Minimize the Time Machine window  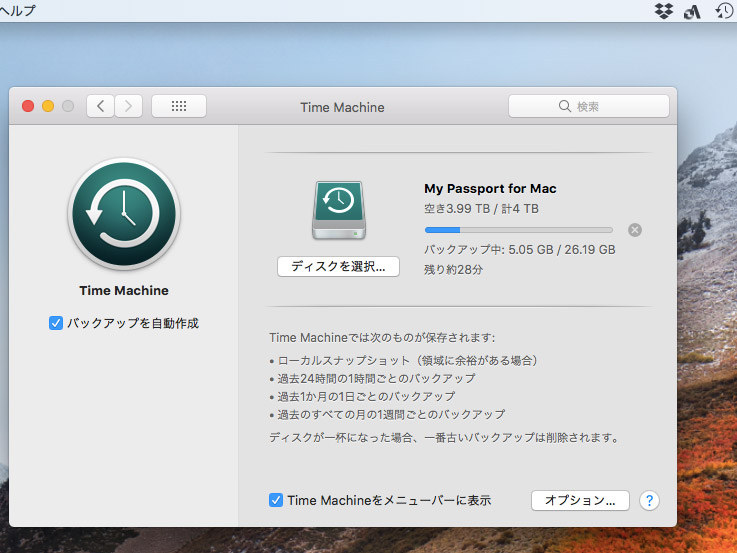tap(48, 106)
